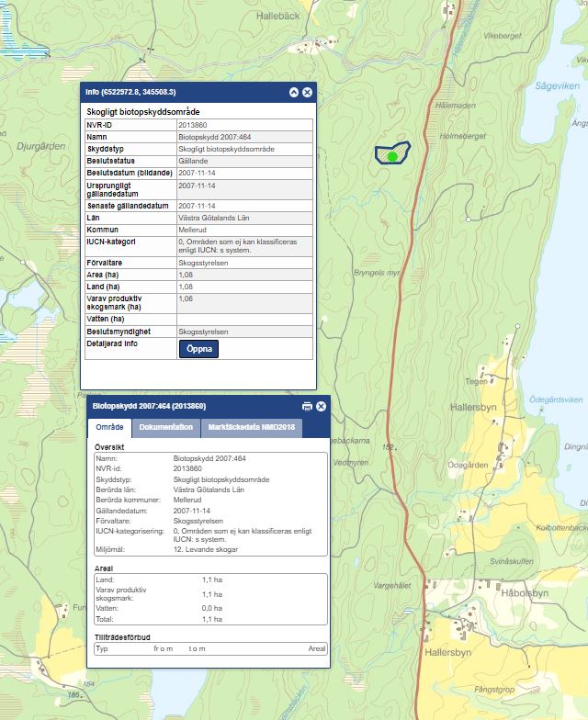Close the Info popup panel
588x720 pixels.
point(308,93)
